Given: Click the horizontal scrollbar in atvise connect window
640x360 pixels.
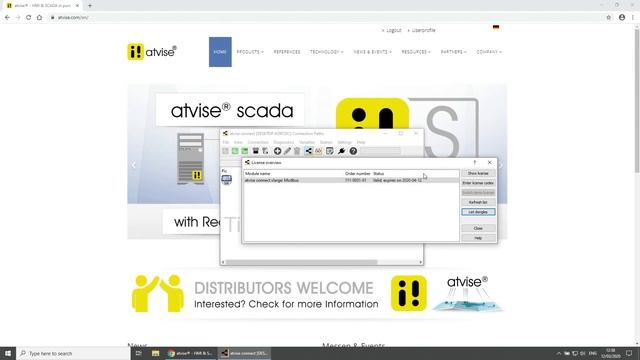Looking at the screenshot, I should tap(302, 262).
